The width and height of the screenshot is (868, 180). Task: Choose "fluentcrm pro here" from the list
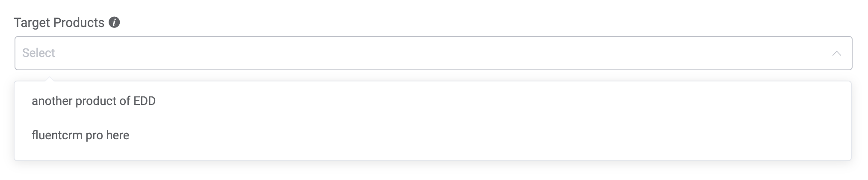(x=80, y=135)
